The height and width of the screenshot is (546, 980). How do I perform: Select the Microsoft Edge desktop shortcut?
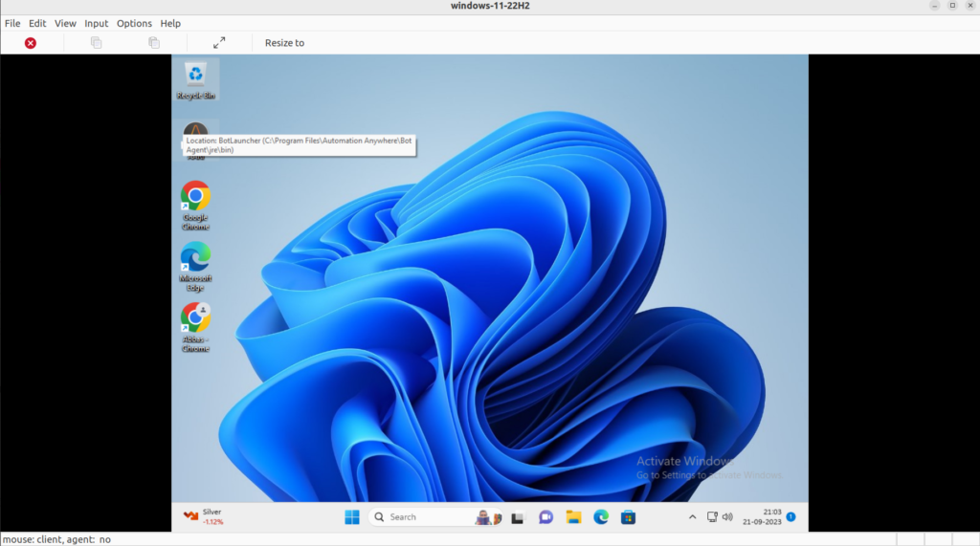195,267
